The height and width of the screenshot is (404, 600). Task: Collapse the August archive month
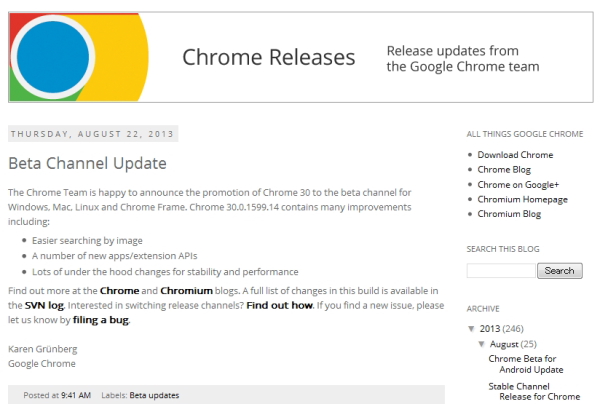tap(481, 344)
